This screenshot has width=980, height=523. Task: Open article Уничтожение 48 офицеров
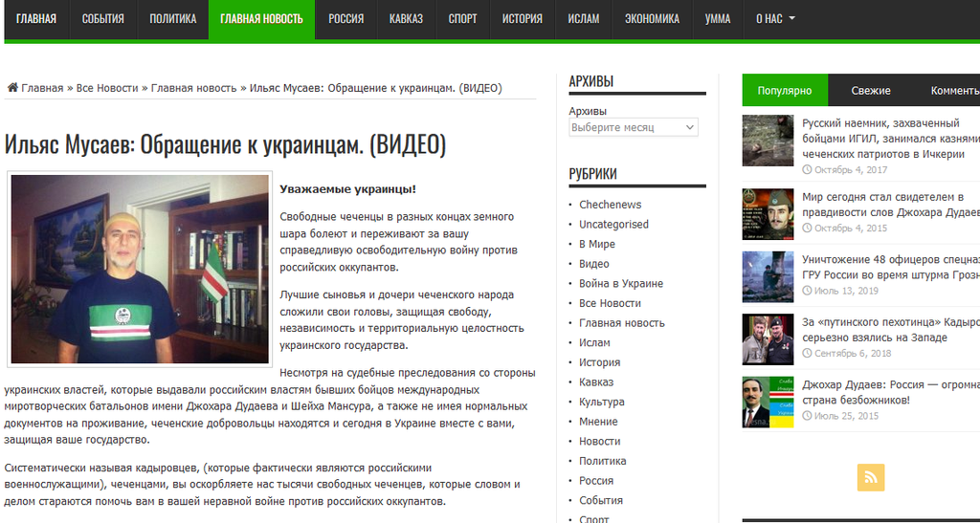(891, 267)
